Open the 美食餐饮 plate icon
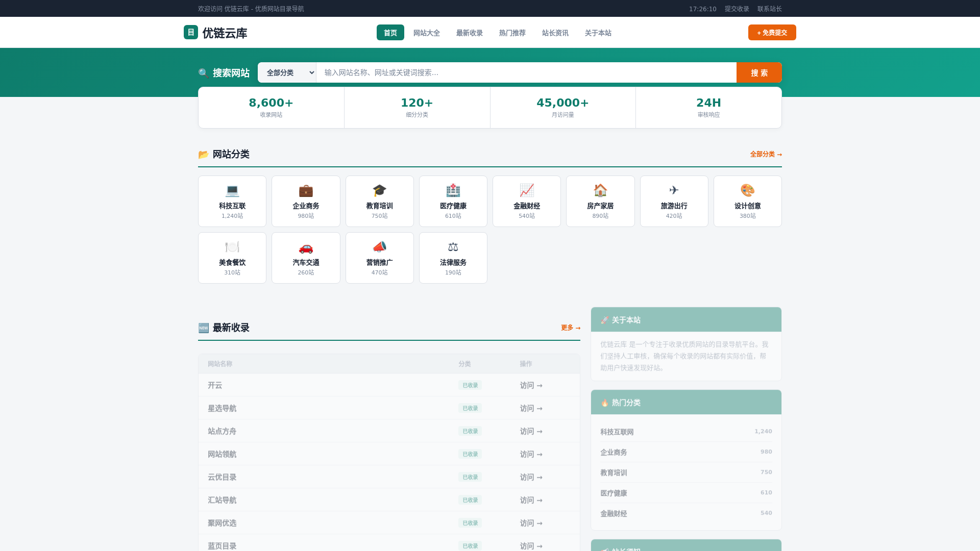This screenshot has height=551, width=980. [x=232, y=247]
